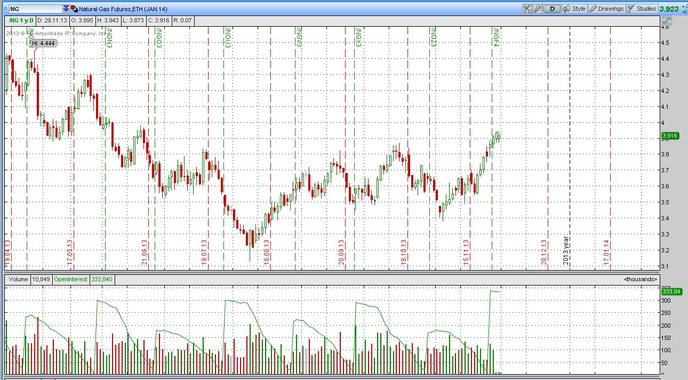
Task: Open the D daily aggregation period dropdown
Action: tap(552, 9)
